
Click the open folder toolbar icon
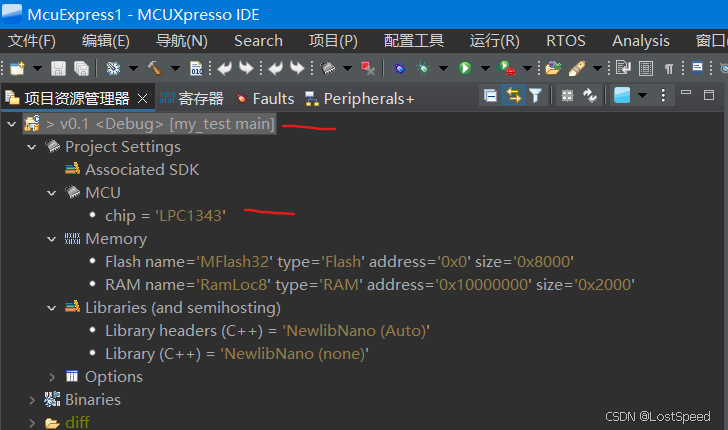[553, 68]
